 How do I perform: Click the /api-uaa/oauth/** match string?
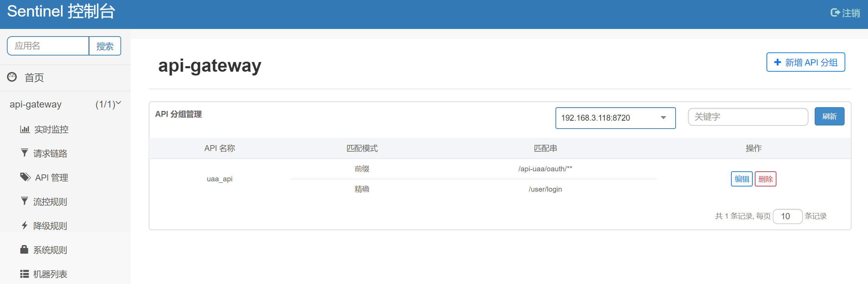pos(545,169)
